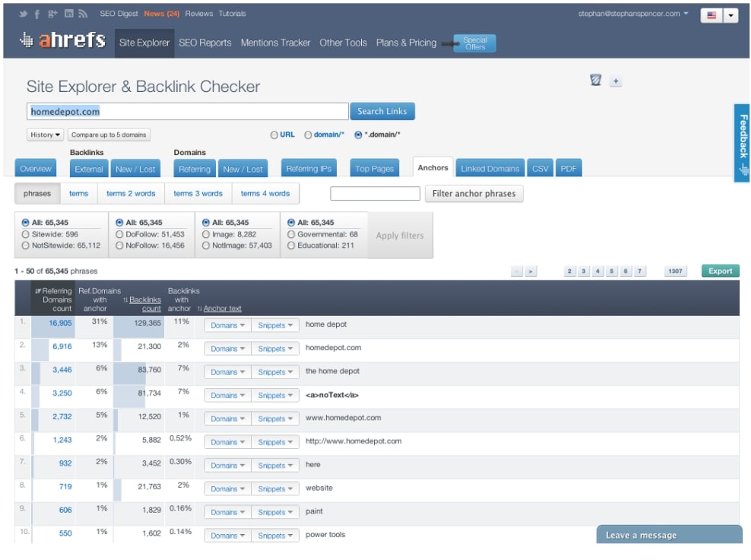This screenshot has width=751, height=560.
Task: Click the anchor phrase filter text box
Action: point(375,194)
